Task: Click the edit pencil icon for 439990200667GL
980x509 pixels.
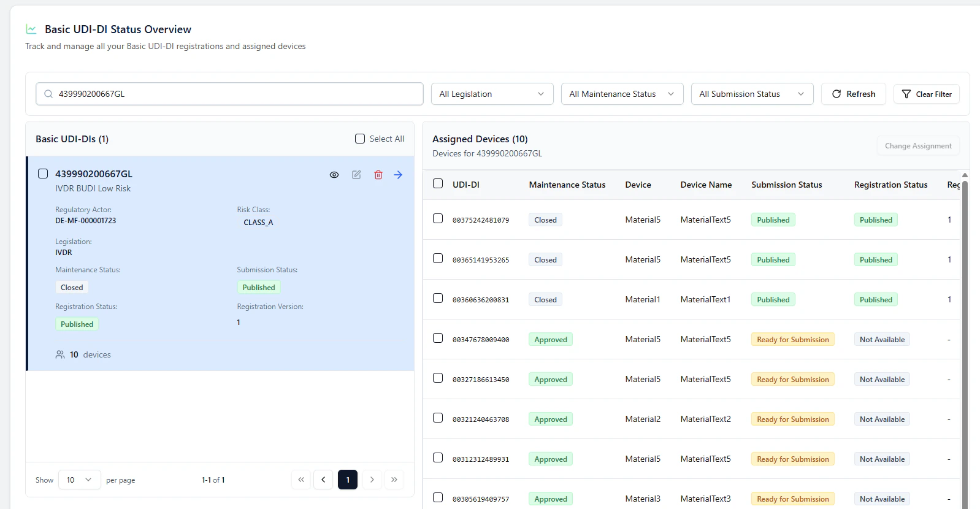Action: click(x=356, y=175)
